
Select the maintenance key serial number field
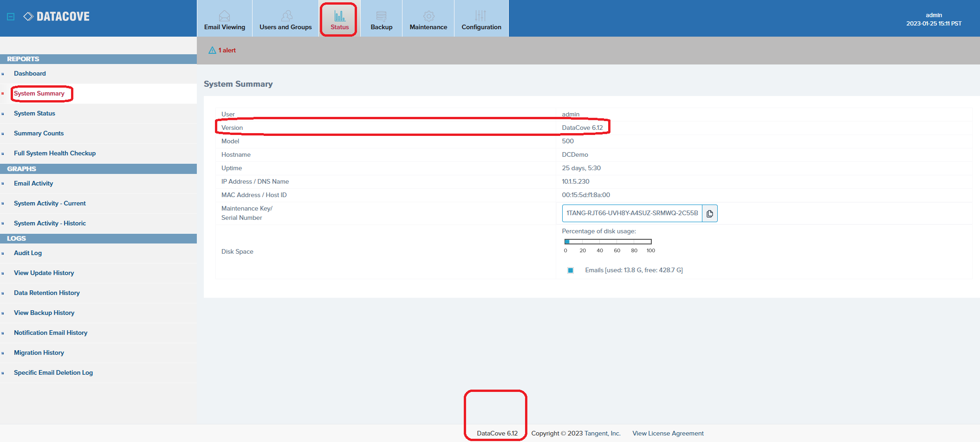tap(632, 213)
